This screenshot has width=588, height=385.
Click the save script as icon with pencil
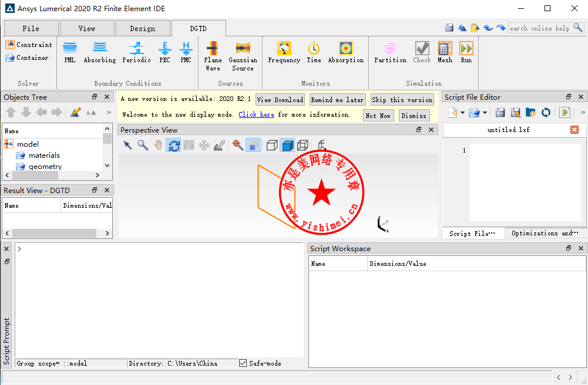[516, 112]
